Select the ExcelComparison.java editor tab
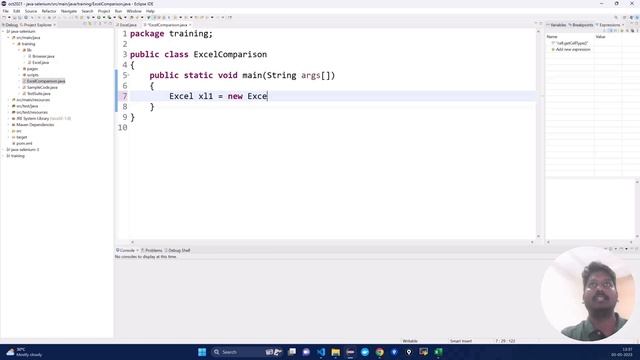The image size is (640, 360). (x=167, y=25)
